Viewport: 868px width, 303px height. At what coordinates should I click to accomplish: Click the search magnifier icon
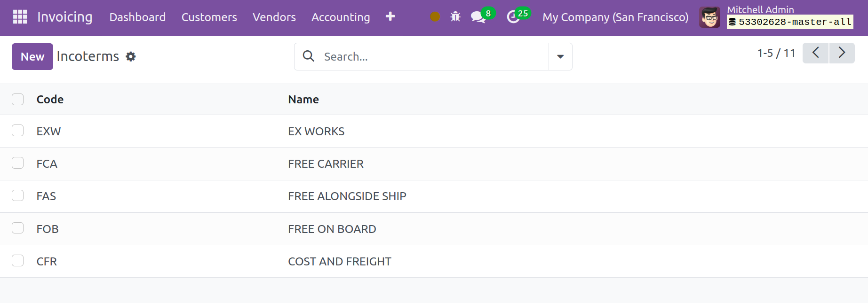pyautogui.click(x=309, y=56)
